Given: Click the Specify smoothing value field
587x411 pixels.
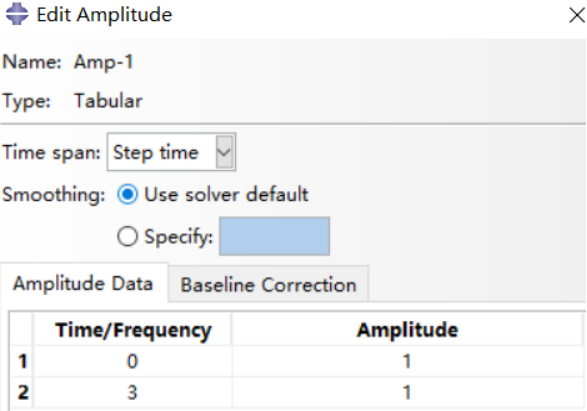Looking at the screenshot, I should [x=274, y=236].
